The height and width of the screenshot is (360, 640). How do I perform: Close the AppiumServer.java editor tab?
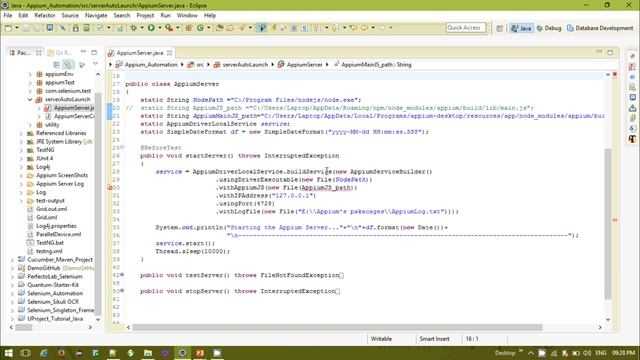(x=169, y=53)
